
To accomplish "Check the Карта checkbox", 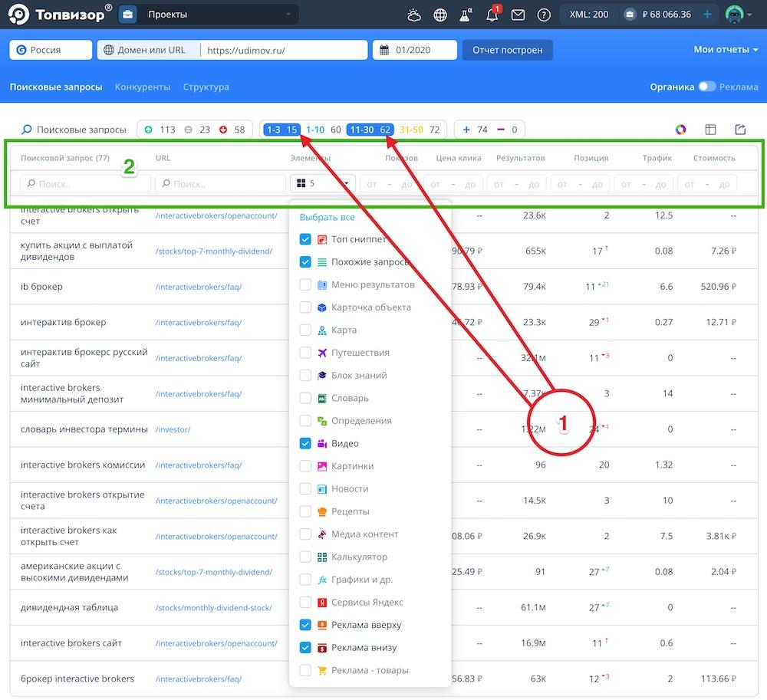I will [305, 330].
